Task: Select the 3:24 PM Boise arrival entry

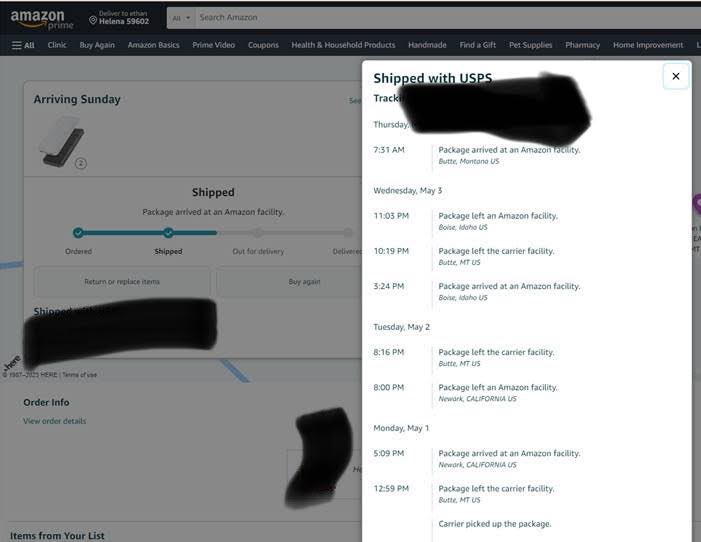Action: click(477, 292)
